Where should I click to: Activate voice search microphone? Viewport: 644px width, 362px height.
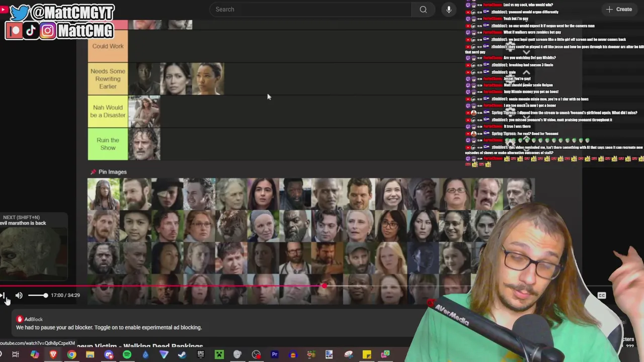[449, 9]
